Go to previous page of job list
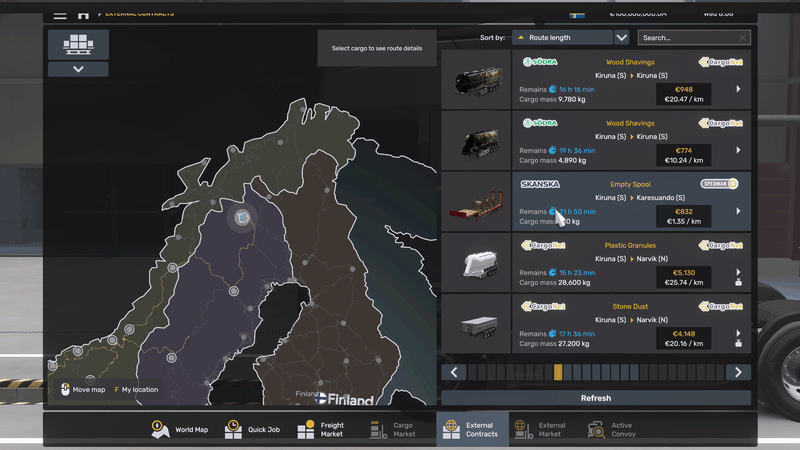 [454, 372]
